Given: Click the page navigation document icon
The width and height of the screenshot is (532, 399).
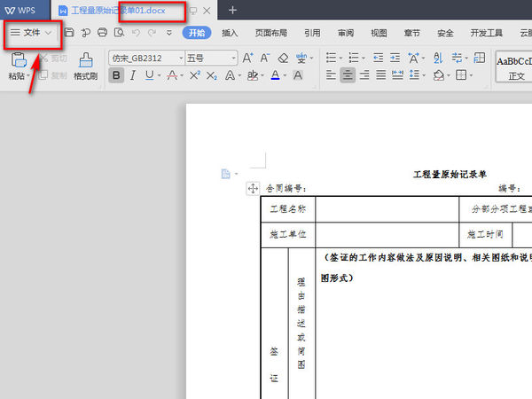Looking at the screenshot, I should (225, 174).
